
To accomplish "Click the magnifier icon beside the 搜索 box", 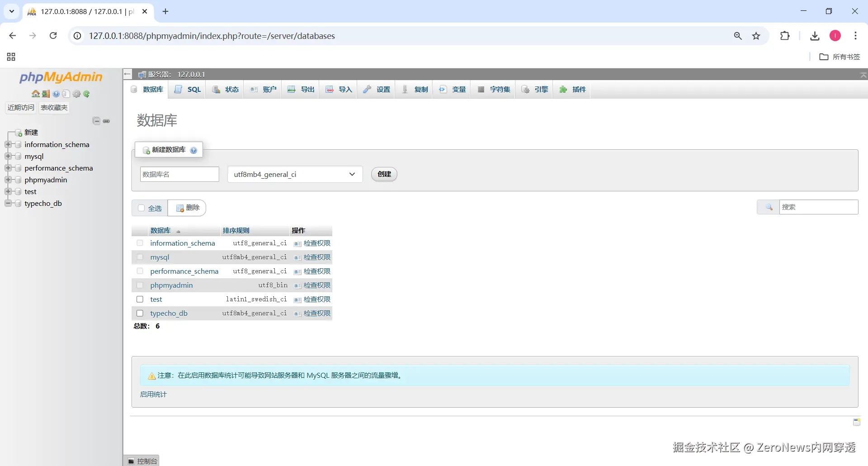I will [769, 207].
